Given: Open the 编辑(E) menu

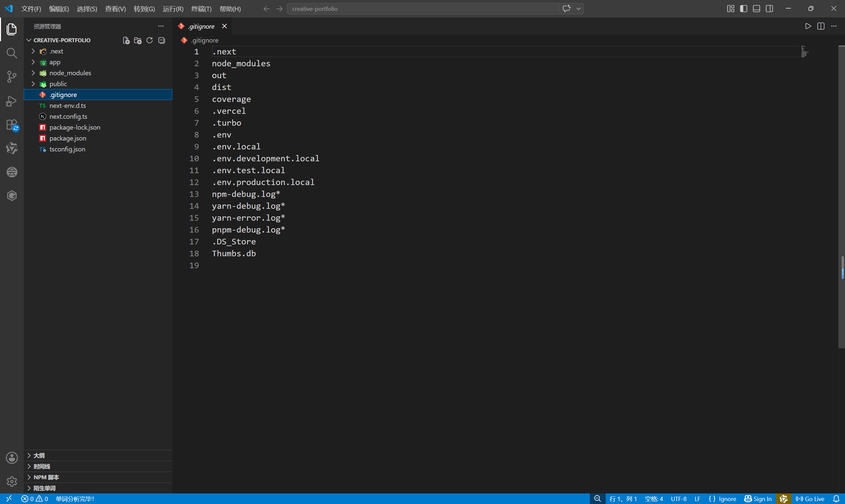Looking at the screenshot, I should coord(59,9).
